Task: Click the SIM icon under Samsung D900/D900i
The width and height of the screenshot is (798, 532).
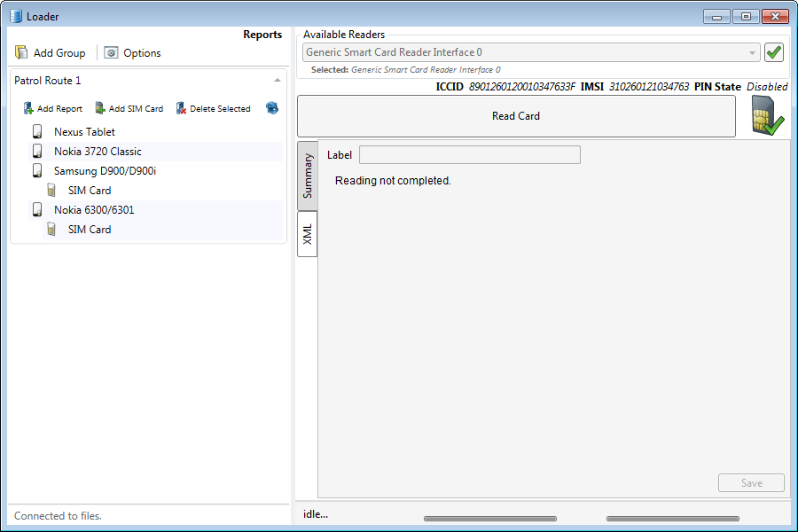Action: coord(51,191)
